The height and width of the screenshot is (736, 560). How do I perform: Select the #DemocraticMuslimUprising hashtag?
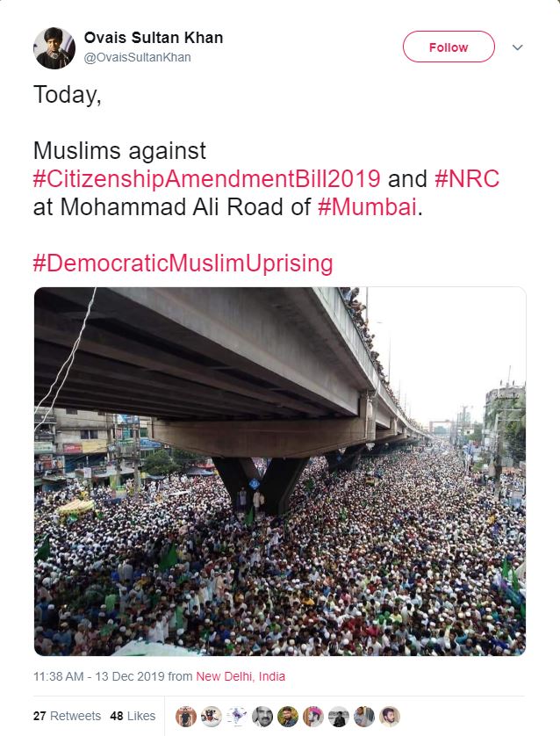pyautogui.click(x=183, y=262)
